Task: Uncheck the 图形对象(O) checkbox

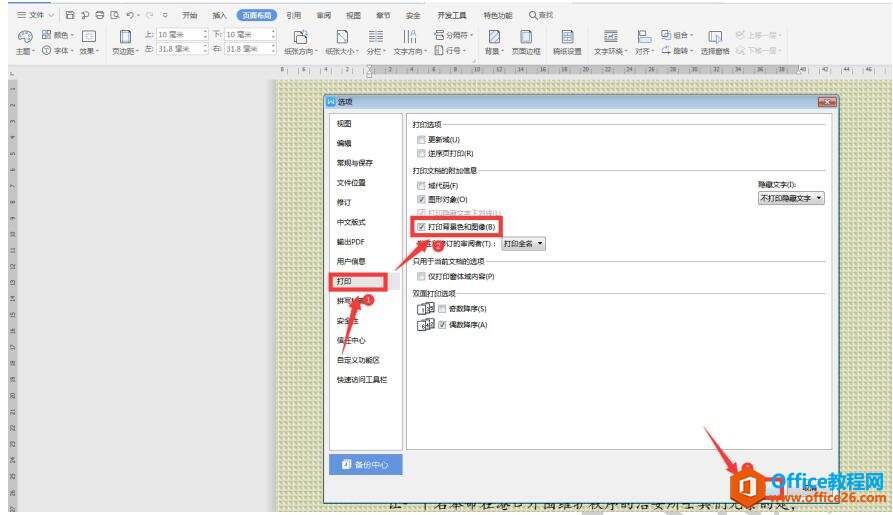Action: point(421,199)
